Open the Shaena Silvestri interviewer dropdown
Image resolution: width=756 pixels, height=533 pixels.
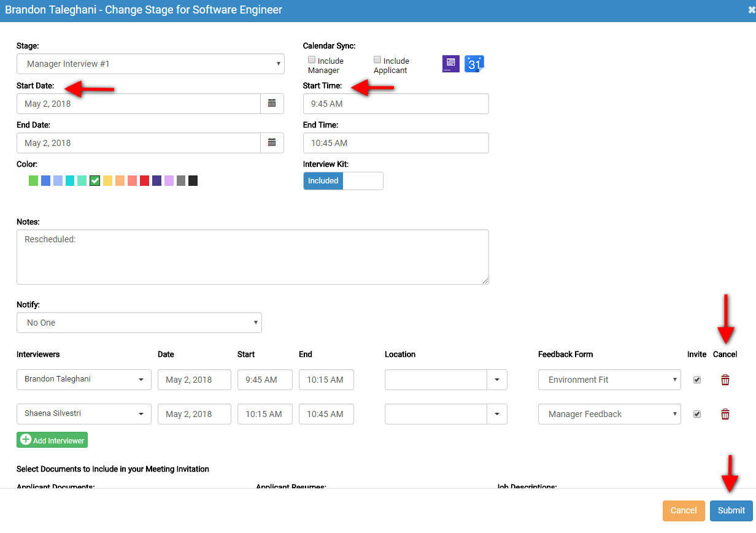[x=84, y=414]
